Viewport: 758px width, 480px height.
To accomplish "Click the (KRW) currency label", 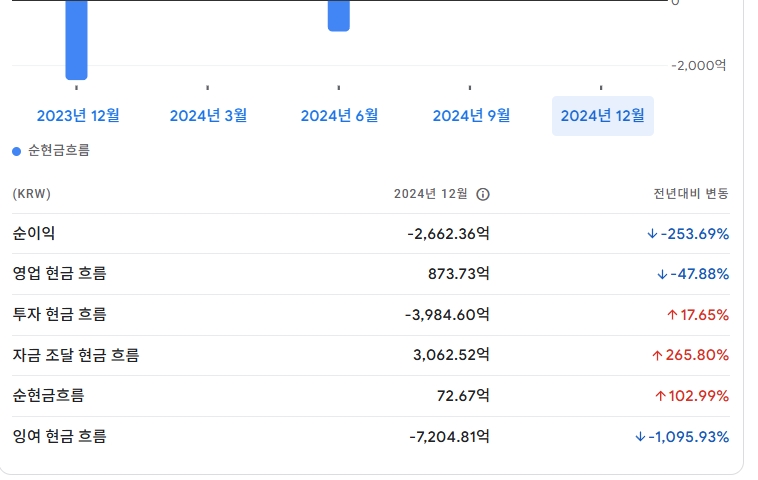I will [x=31, y=194].
